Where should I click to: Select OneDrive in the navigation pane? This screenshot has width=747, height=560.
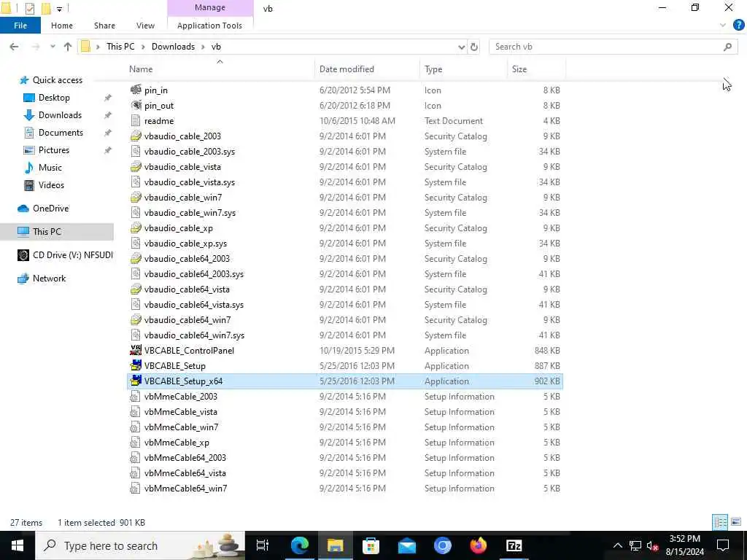point(50,209)
